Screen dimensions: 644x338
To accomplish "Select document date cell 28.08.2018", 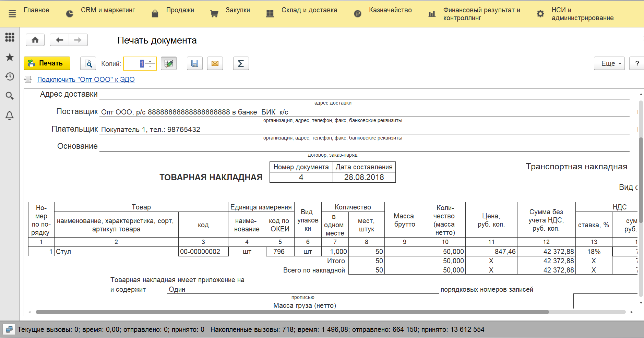I will coord(364,177).
